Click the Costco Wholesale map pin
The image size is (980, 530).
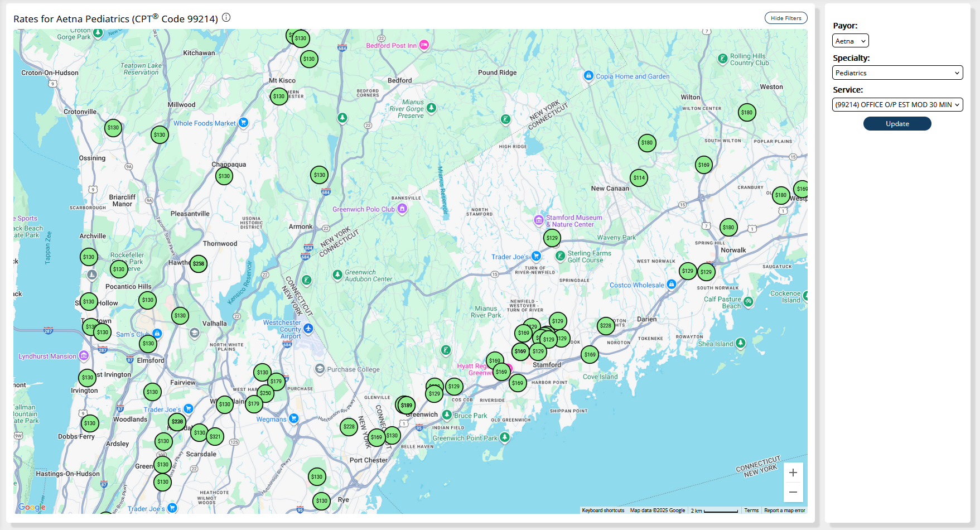point(672,285)
